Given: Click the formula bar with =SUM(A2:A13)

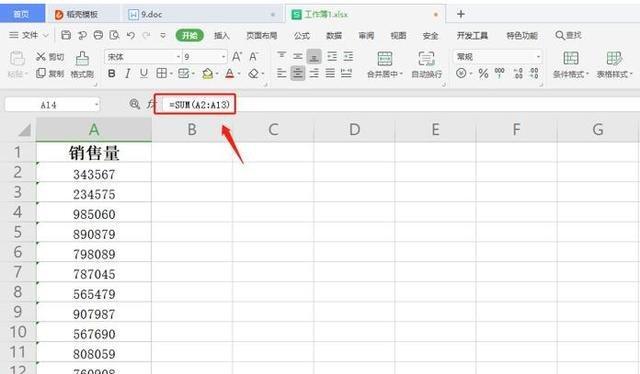Looking at the screenshot, I should click(400, 105).
